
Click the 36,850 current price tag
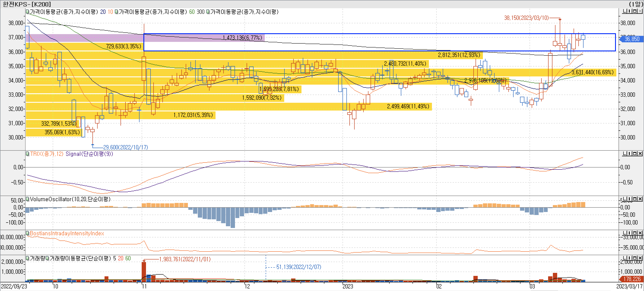tap(631, 39)
